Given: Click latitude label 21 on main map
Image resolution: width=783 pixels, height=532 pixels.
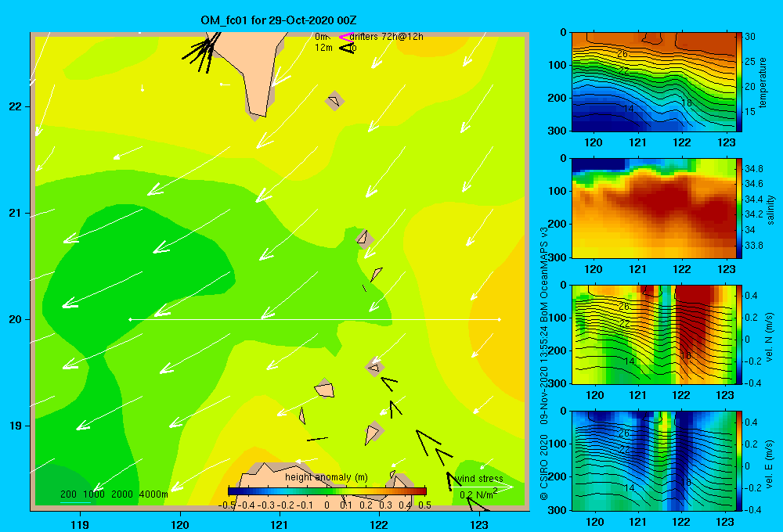Looking at the screenshot, I should [x=16, y=213].
